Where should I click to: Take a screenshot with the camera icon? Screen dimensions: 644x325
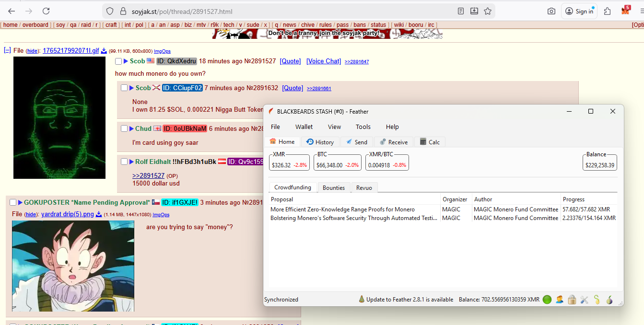[551, 11]
